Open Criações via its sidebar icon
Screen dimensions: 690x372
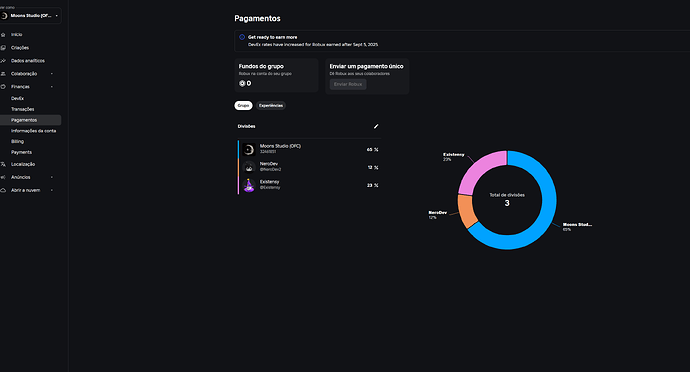3,48
